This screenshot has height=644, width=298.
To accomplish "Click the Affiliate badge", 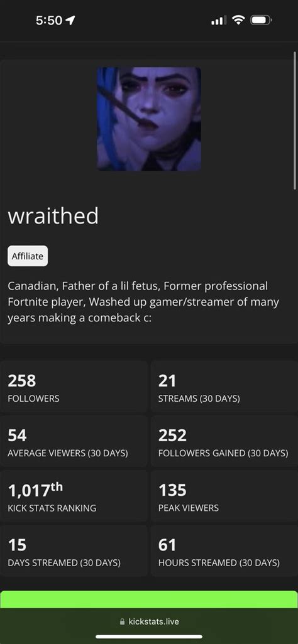I will (x=28, y=256).
